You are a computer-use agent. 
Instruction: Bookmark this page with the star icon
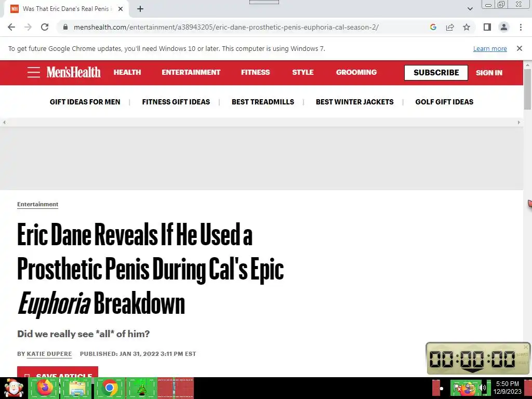click(467, 27)
